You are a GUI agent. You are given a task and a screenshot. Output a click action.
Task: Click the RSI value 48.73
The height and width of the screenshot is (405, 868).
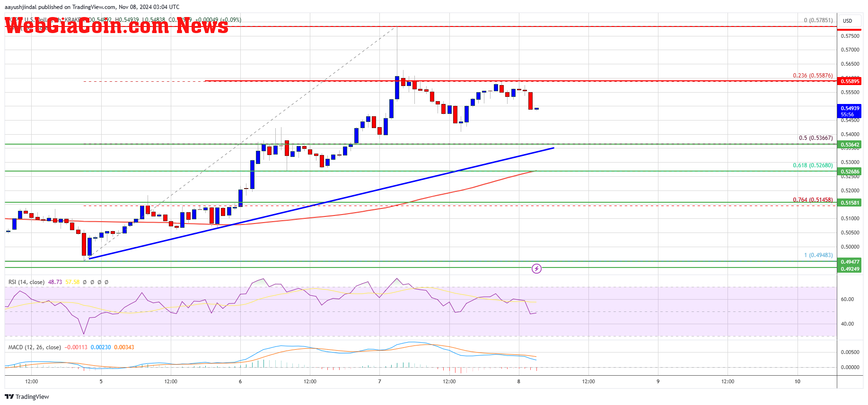[x=55, y=282]
